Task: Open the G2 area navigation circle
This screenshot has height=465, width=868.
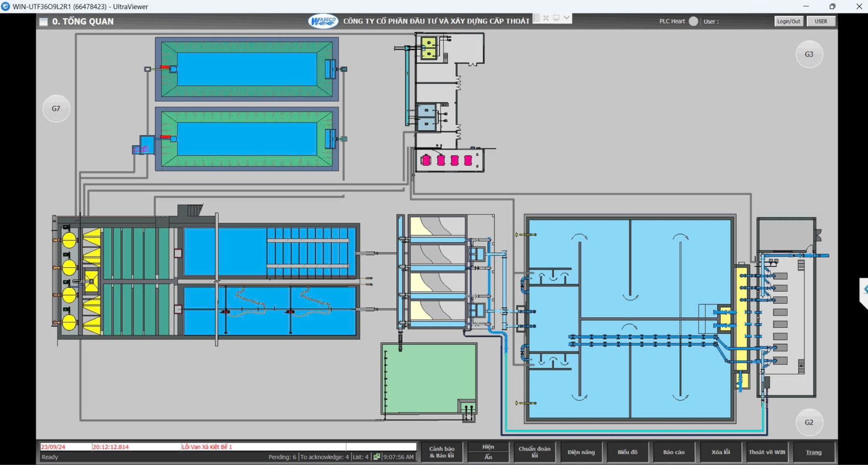Action: click(x=809, y=422)
